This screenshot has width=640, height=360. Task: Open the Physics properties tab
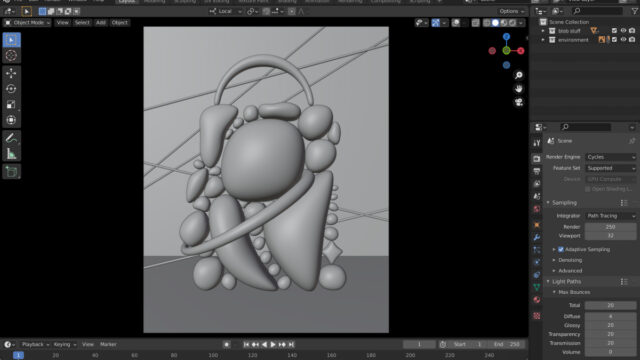(x=537, y=262)
